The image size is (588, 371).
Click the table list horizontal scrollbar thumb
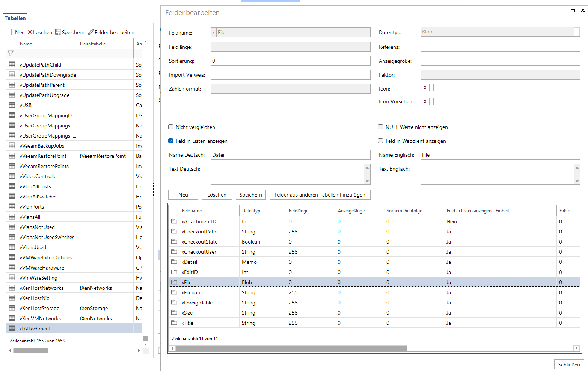(31, 351)
